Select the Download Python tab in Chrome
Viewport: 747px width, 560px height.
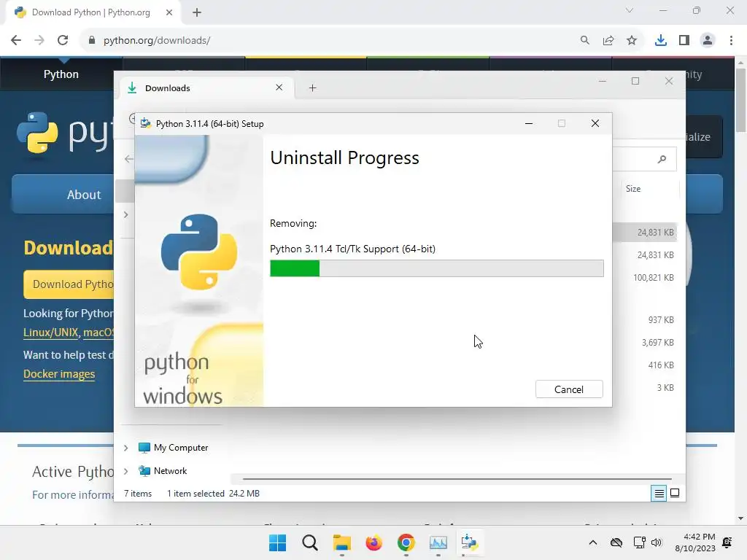(90, 12)
